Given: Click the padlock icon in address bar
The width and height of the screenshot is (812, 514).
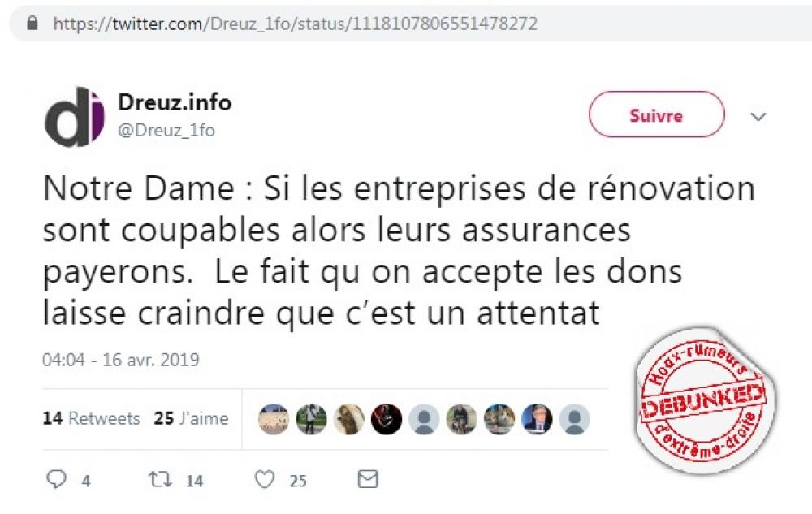Looking at the screenshot, I should pyautogui.click(x=32, y=23).
